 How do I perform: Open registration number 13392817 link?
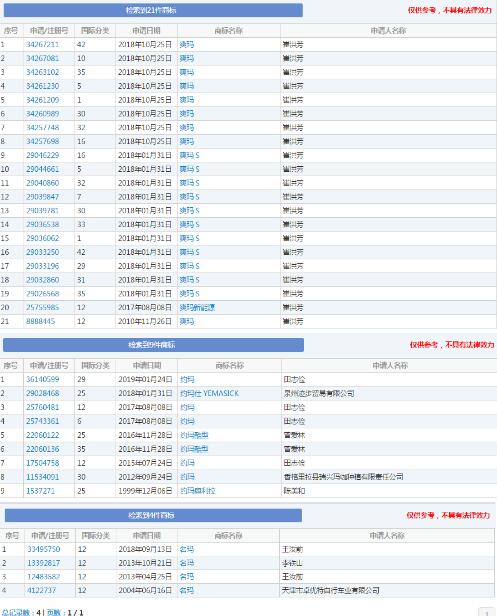(x=43, y=563)
